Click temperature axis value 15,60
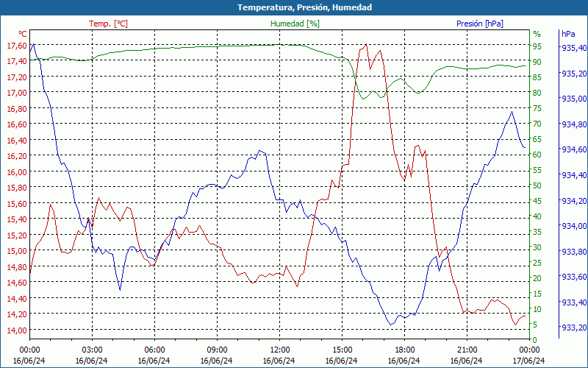This screenshot has width=588, height=368. click(17, 203)
